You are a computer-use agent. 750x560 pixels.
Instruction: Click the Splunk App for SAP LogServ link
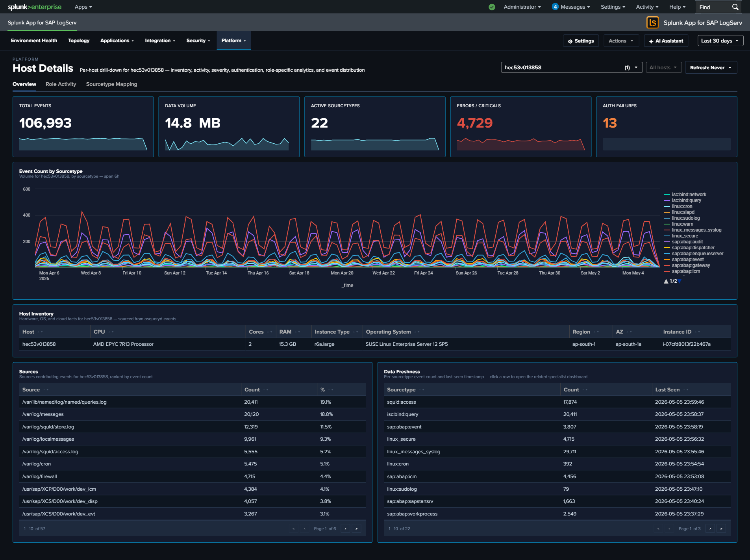[42, 22]
